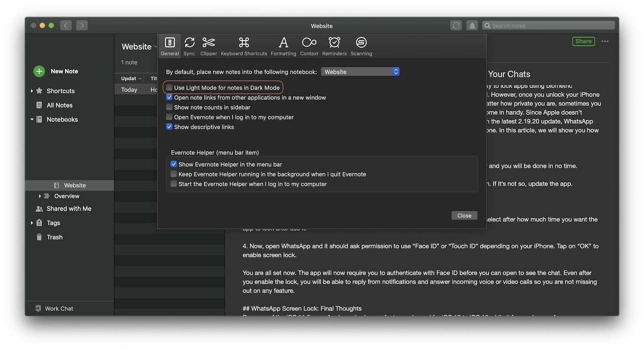Open the Clipper preferences pane

(x=209, y=46)
